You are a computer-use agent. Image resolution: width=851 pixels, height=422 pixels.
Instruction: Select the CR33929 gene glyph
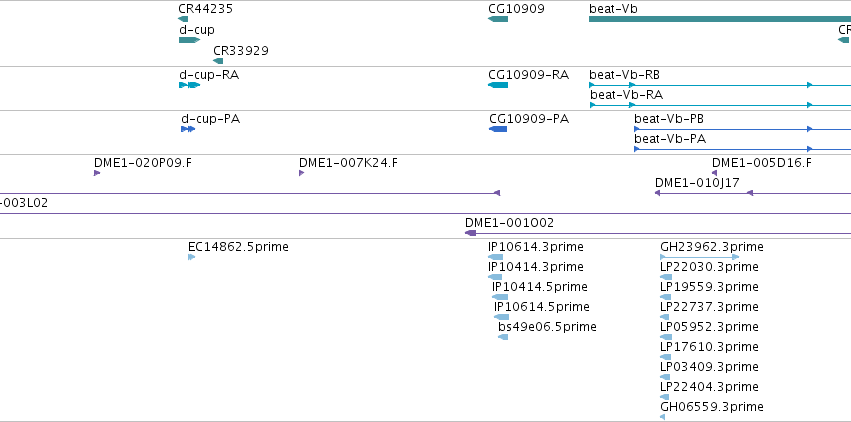(x=218, y=61)
